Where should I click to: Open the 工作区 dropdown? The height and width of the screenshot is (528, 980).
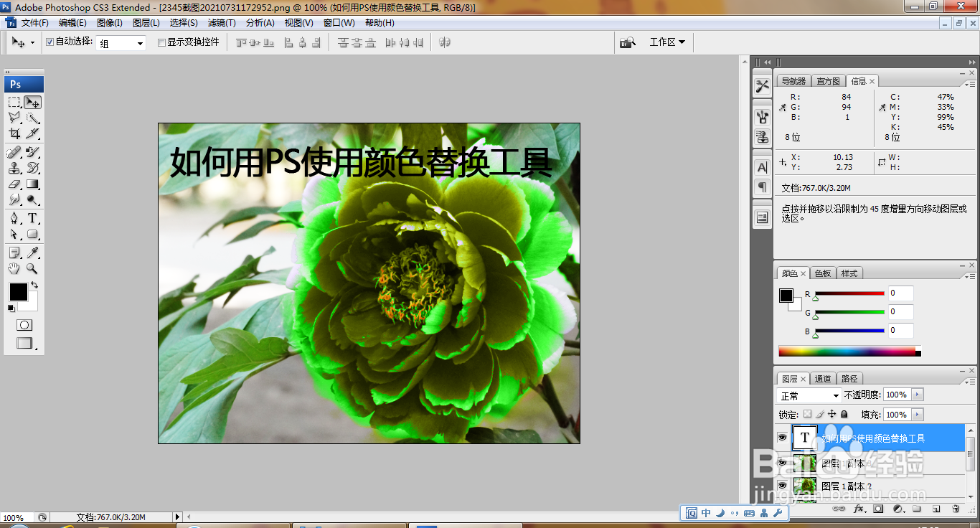point(668,42)
